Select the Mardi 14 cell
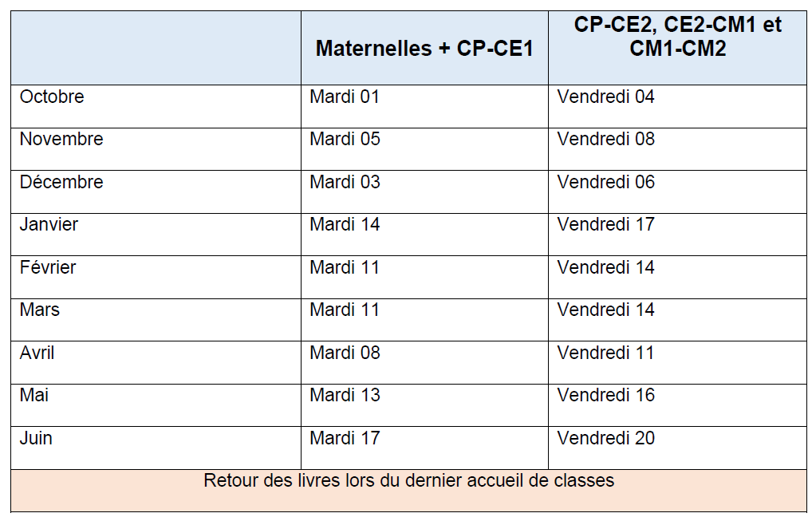The height and width of the screenshot is (517, 812). click(x=345, y=225)
